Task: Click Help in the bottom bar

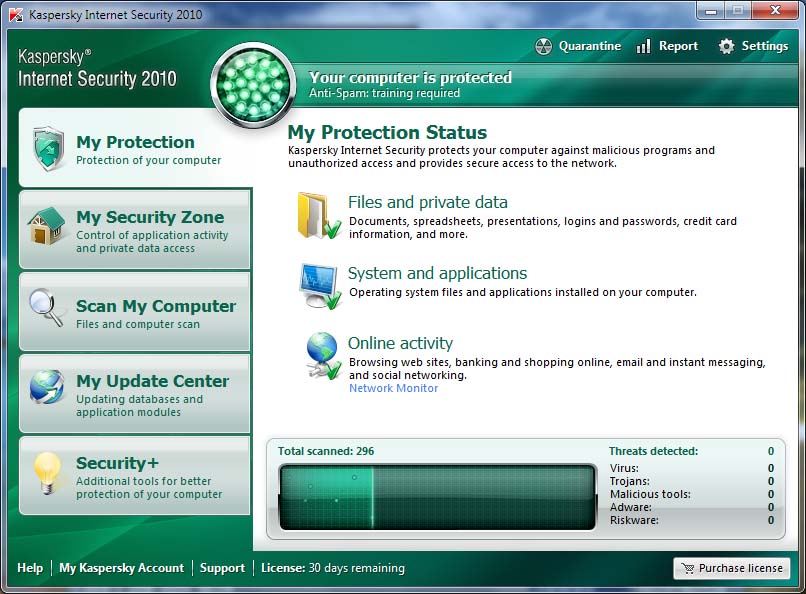Action: pos(30,568)
